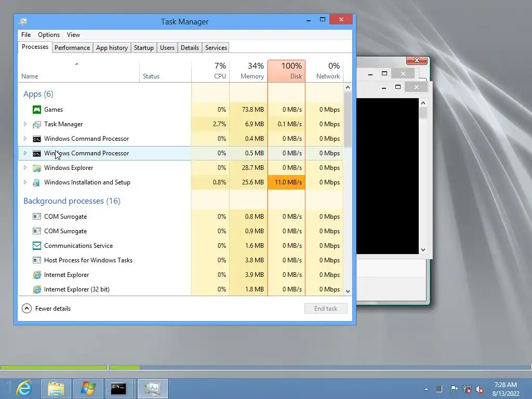Switch to the App history tab
This screenshot has height=399, width=532.
click(112, 48)
